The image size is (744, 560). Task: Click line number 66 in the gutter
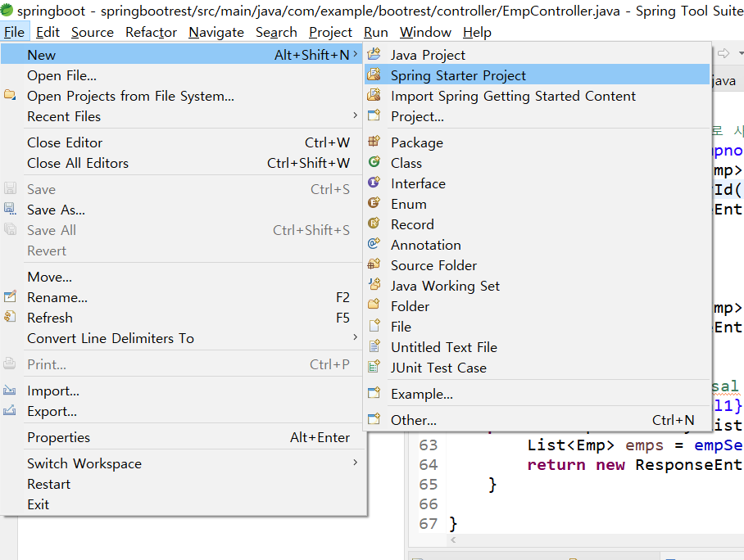[x=428, y=504]
